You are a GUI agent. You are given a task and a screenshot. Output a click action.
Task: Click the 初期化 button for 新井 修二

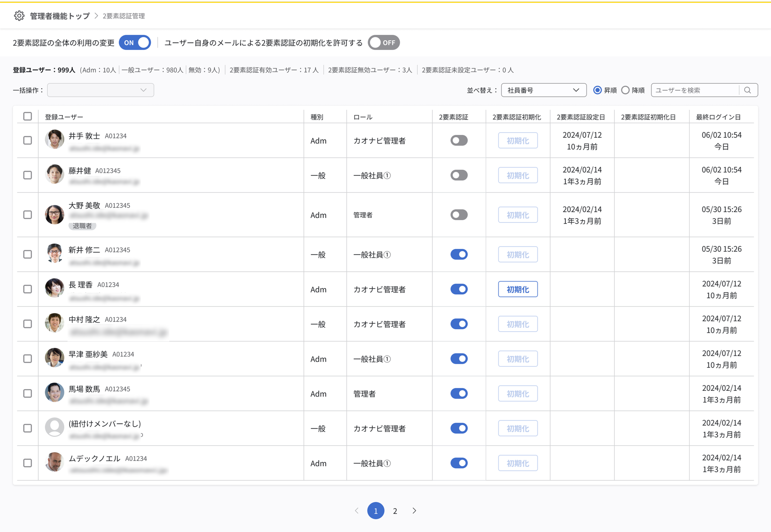tap(518, 254)
